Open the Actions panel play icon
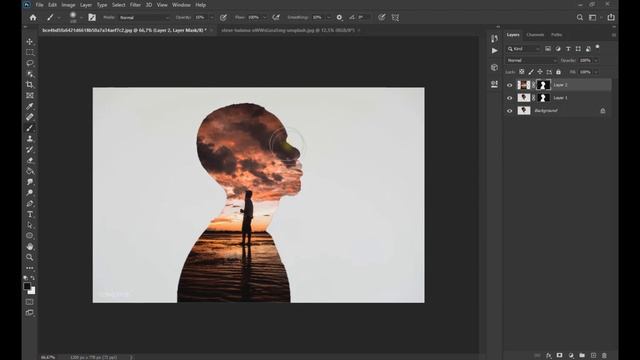This screenshot has width=640, height=360. (495, 51)
